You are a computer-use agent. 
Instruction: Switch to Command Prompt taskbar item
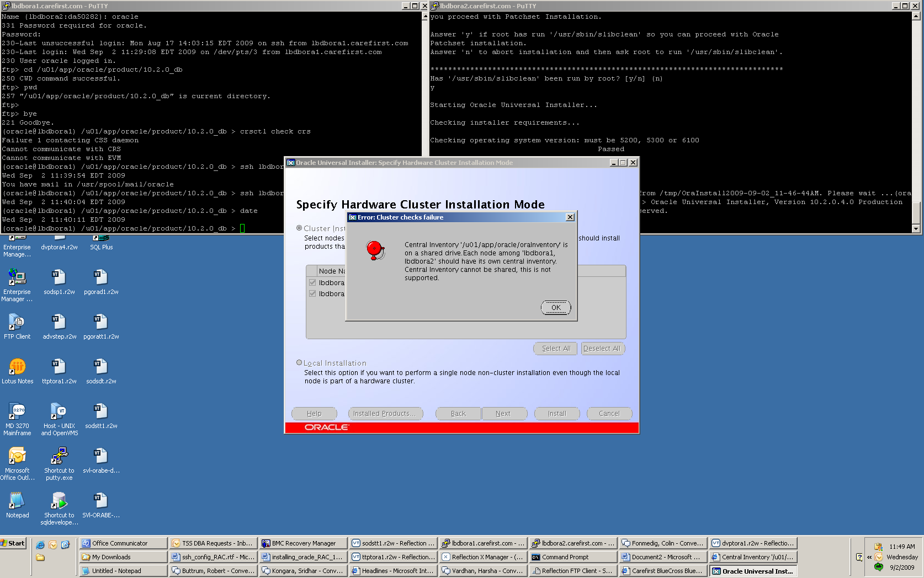573,557
